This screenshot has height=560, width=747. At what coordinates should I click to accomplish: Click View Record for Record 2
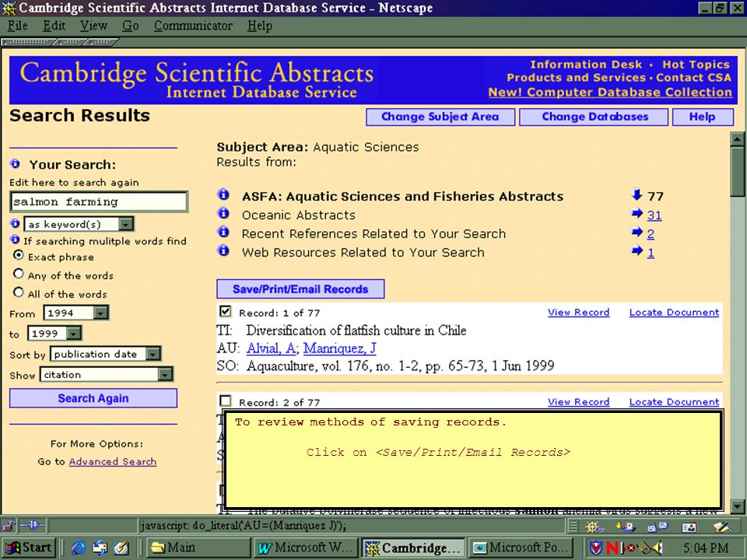pyautogui.click(x=578, y=402)
